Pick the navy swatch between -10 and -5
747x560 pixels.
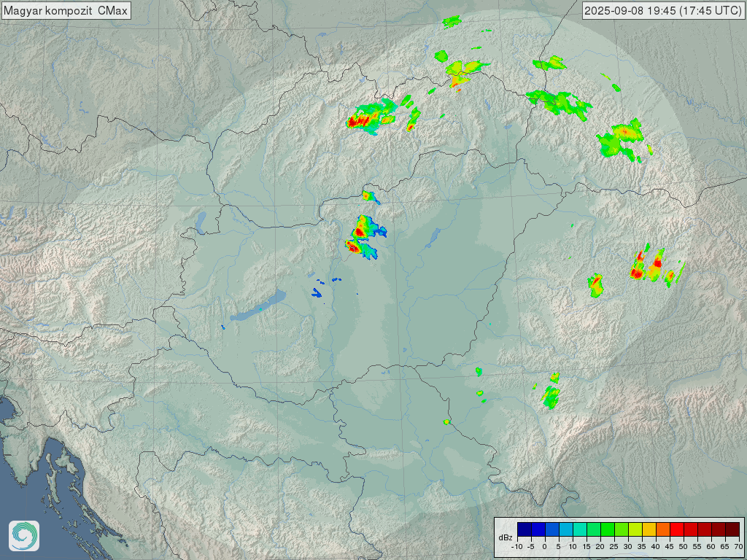click(525, 529)
